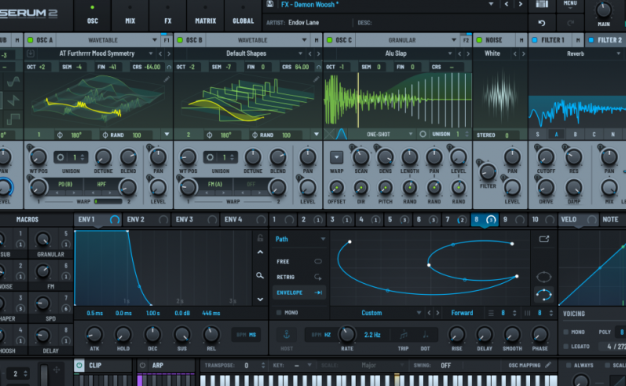Save preset with the disk icon

(x=270, y=4)
